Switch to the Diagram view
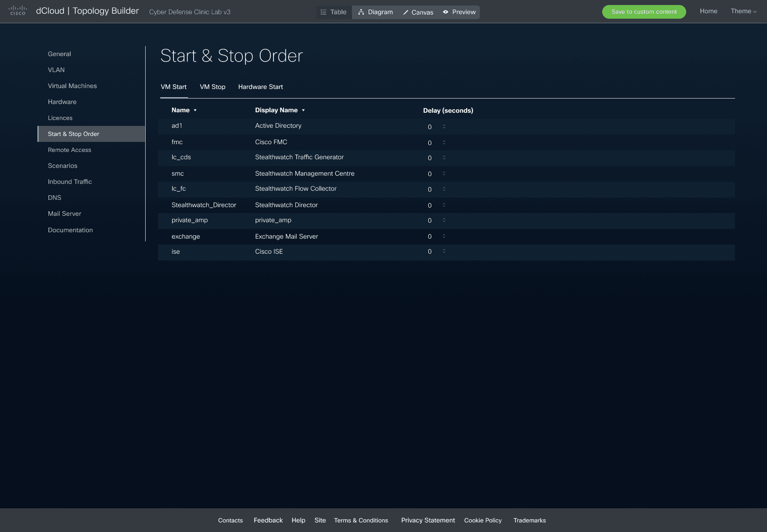Screen dimensions: 767x532 pyautogui.click(x=375, y=12)
